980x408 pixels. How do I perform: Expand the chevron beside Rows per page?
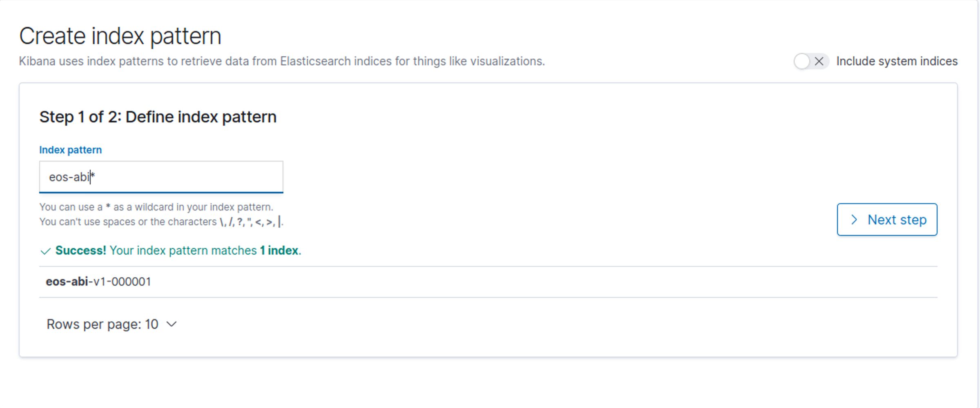(172, 324)
